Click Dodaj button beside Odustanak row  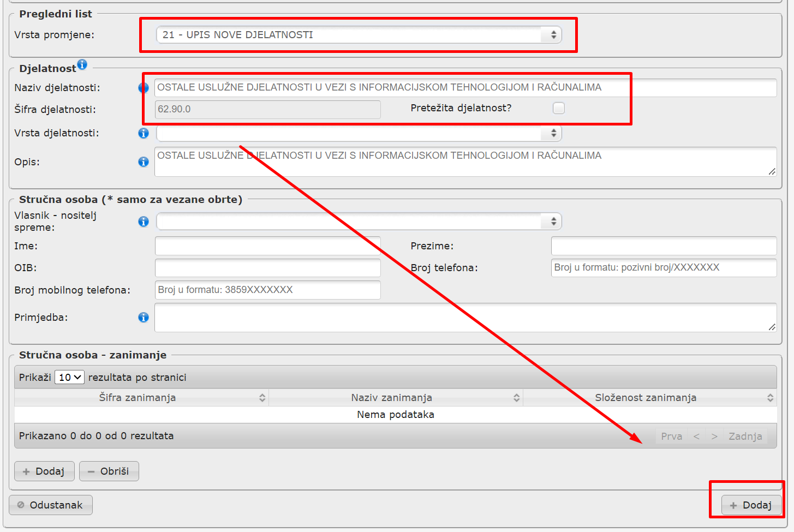click(x=751, y=505)
